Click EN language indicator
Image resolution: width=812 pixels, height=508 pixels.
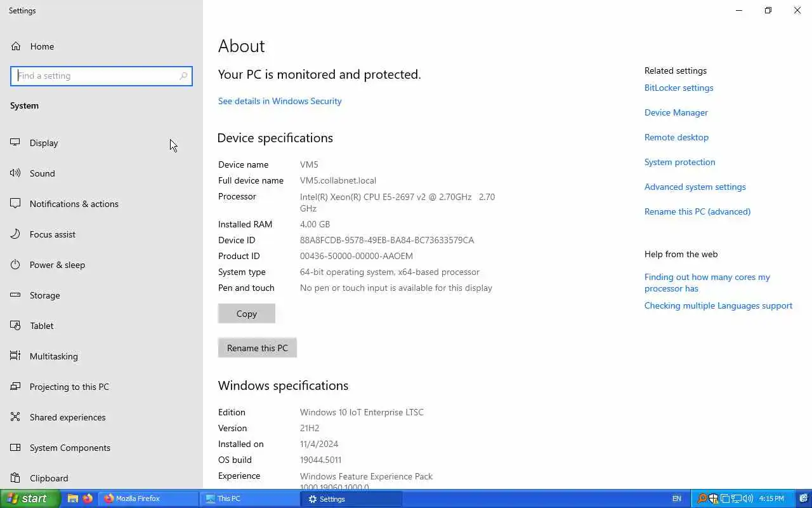[677, 498]
